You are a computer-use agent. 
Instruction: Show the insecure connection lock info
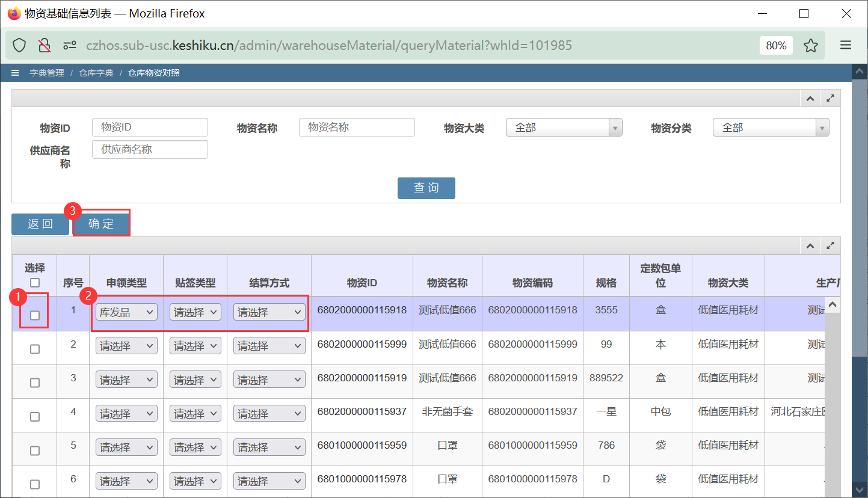click(45, 45)
